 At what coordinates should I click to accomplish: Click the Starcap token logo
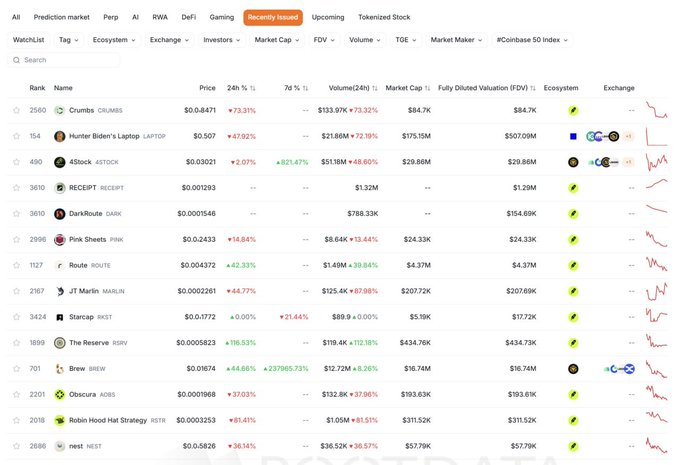click(59, 317)
